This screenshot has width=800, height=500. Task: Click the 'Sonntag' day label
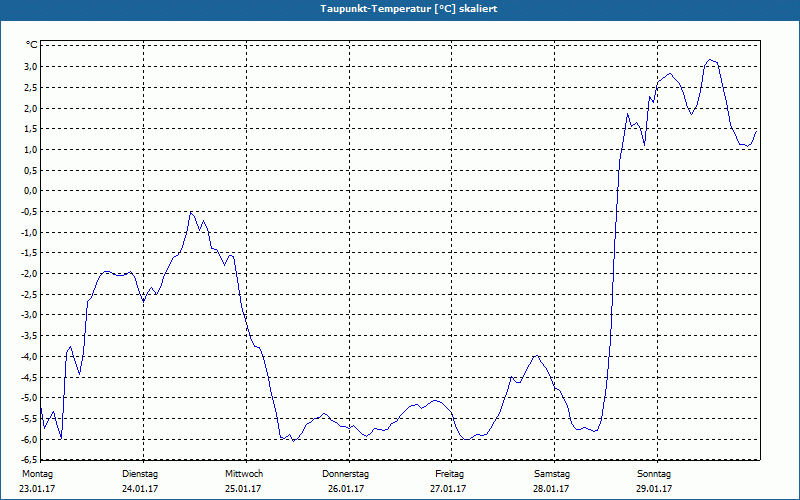click(x=654, y=474)
